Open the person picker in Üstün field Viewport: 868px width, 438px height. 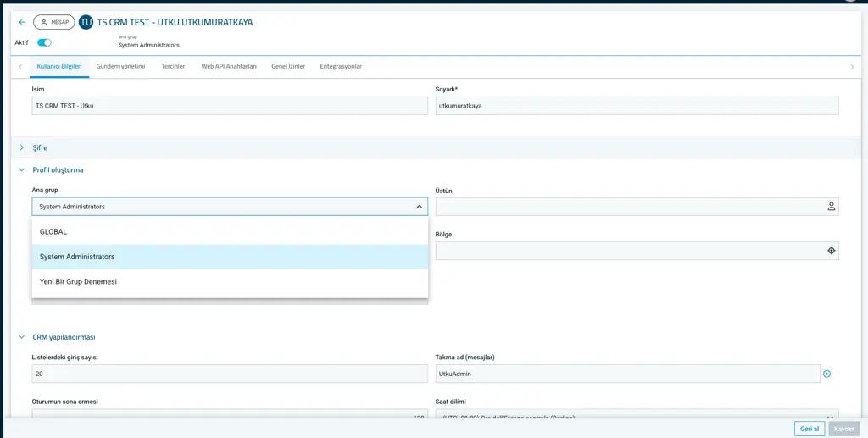click(x=831, y=206)
